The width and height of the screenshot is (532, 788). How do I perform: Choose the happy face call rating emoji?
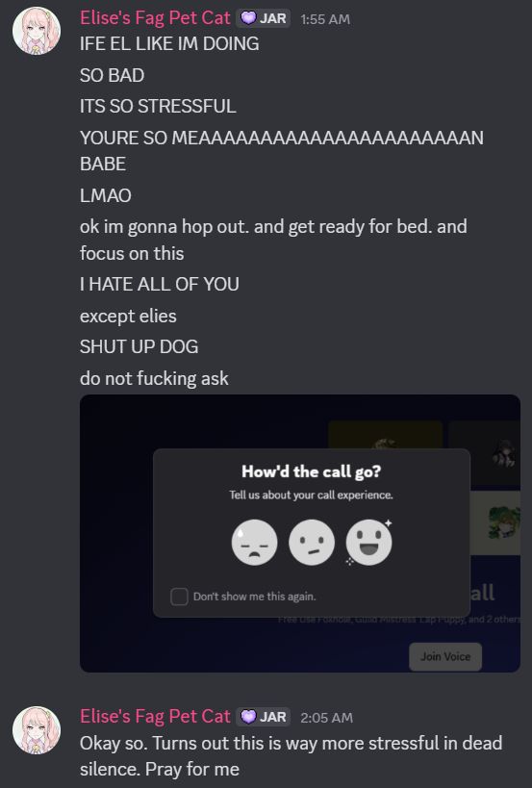(x=368, y=543)
